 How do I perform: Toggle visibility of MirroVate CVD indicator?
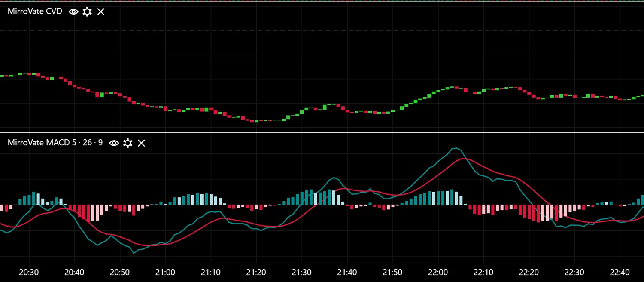73,12
